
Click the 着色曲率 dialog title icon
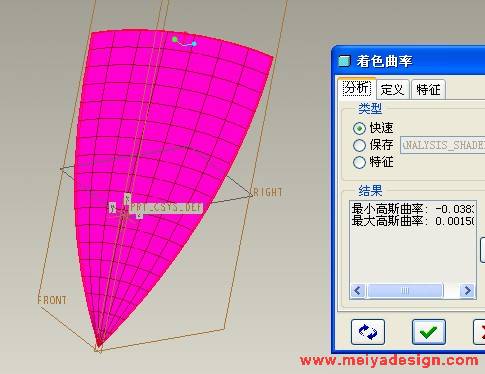pyautogui.click(x=344, y=61)
